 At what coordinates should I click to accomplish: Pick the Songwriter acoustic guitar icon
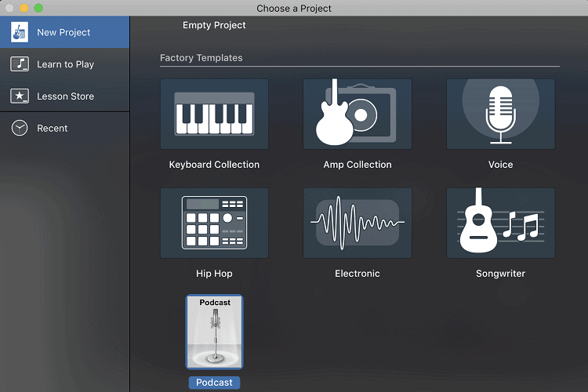click(x=501, y=223)
